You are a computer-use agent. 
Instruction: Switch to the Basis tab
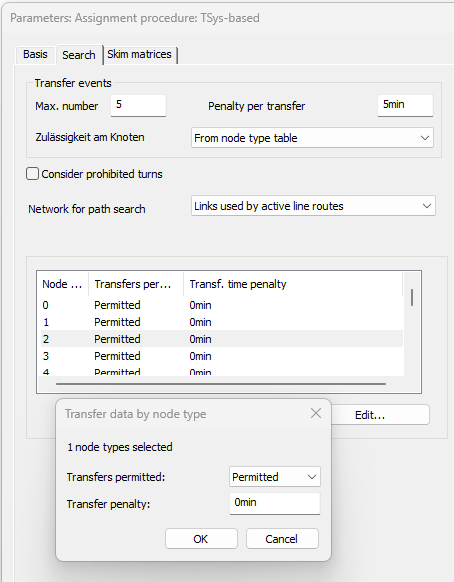(x=35, y=55)
